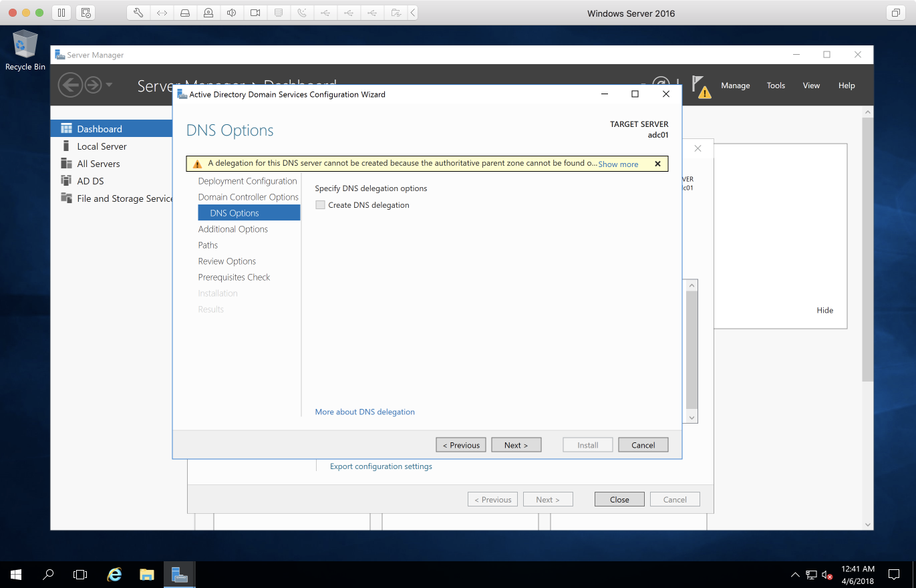Open the Tools menu
916x588 pixels.
[776, 86]
